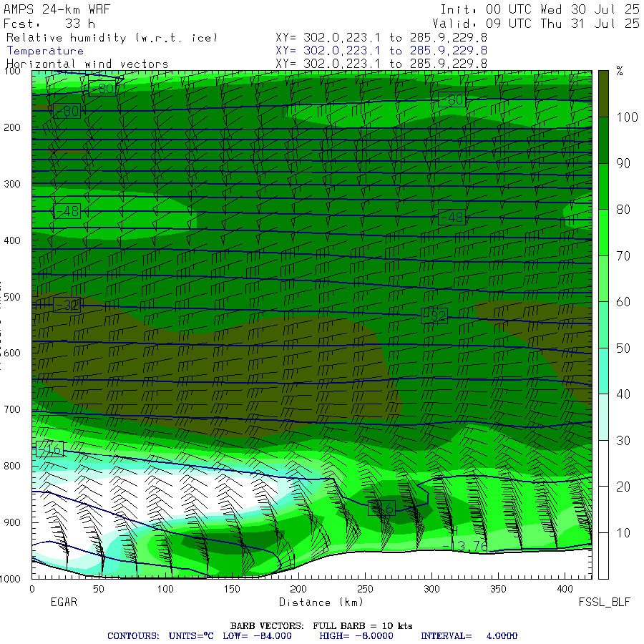644x644 pixels.
Task: Click the colorbar label '90'
Action: coord(623,163)
